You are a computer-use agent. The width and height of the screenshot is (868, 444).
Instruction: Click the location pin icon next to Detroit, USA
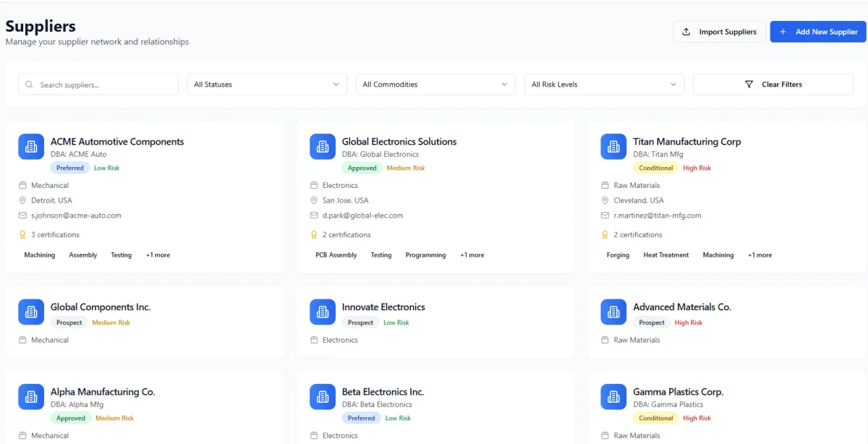point(22,200)
